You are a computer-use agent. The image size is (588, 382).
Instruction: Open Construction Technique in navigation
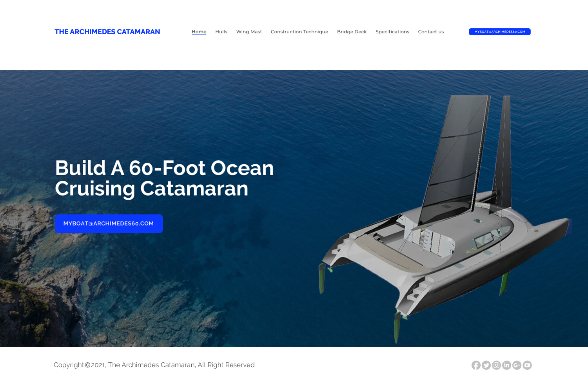(299, 32)
